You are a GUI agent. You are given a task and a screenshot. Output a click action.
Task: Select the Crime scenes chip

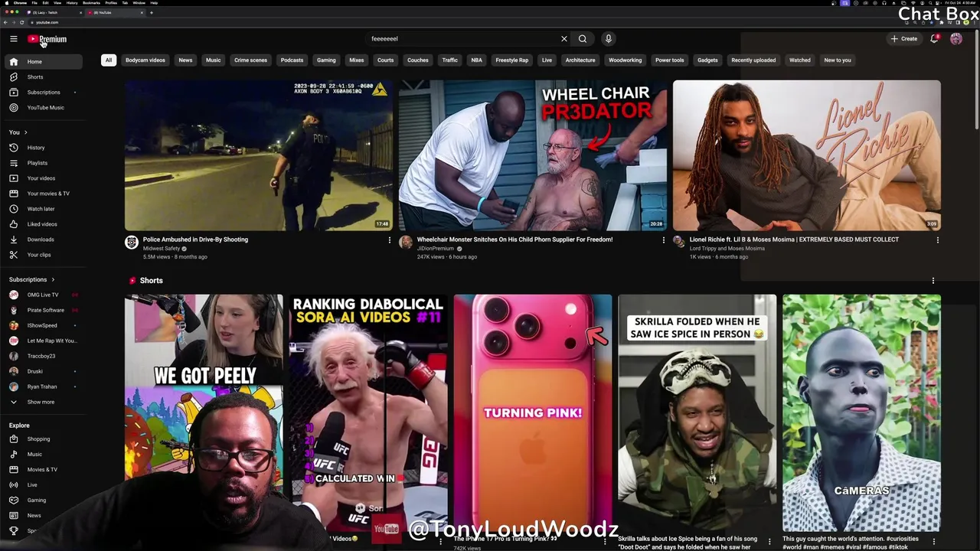(251, 60)
